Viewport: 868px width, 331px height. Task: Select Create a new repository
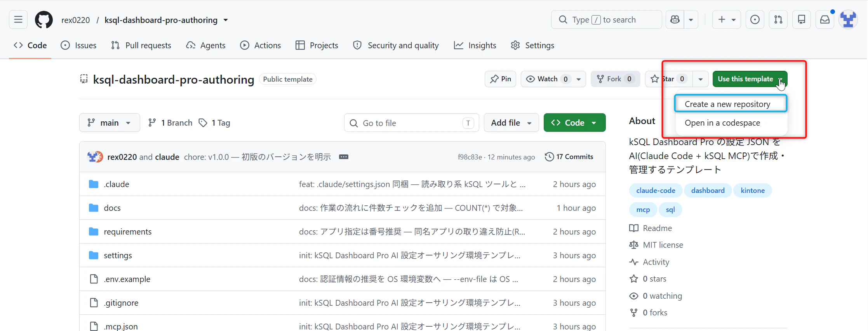731,104
